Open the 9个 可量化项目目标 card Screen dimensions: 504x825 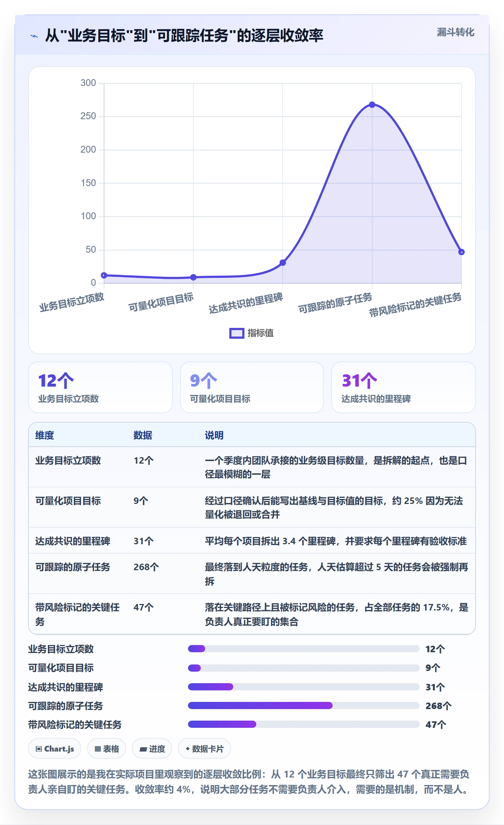click(252, 387)
